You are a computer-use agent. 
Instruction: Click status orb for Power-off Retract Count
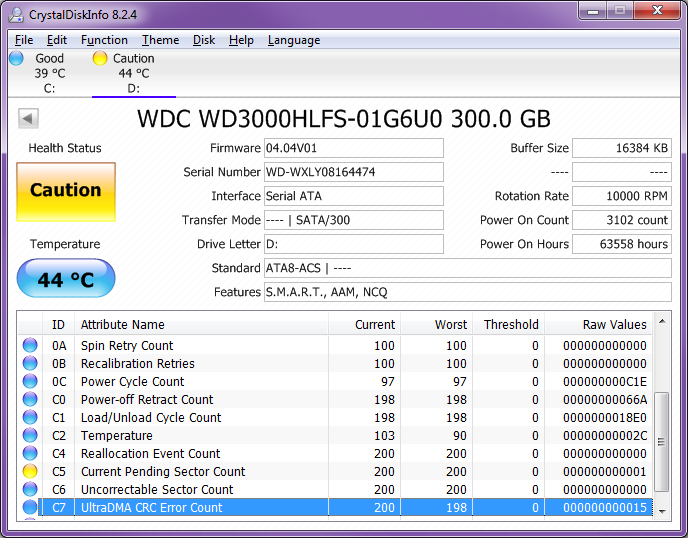pyautogui.click(x=30, y=399)
